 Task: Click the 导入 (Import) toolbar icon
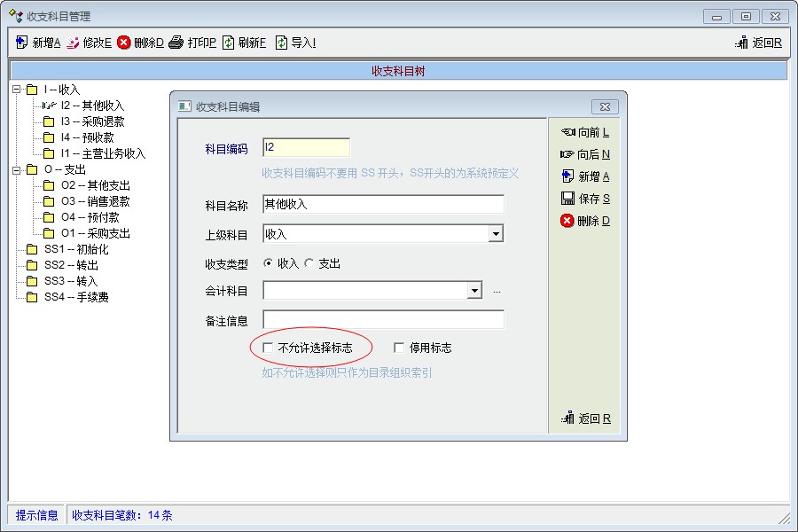coord(281,43)
